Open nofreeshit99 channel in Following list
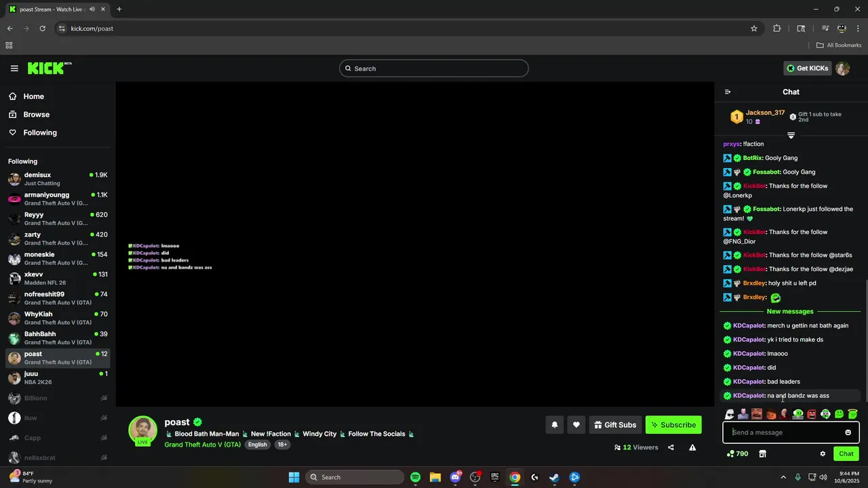The width and height of the screenshot is (868, 488). 58,298
